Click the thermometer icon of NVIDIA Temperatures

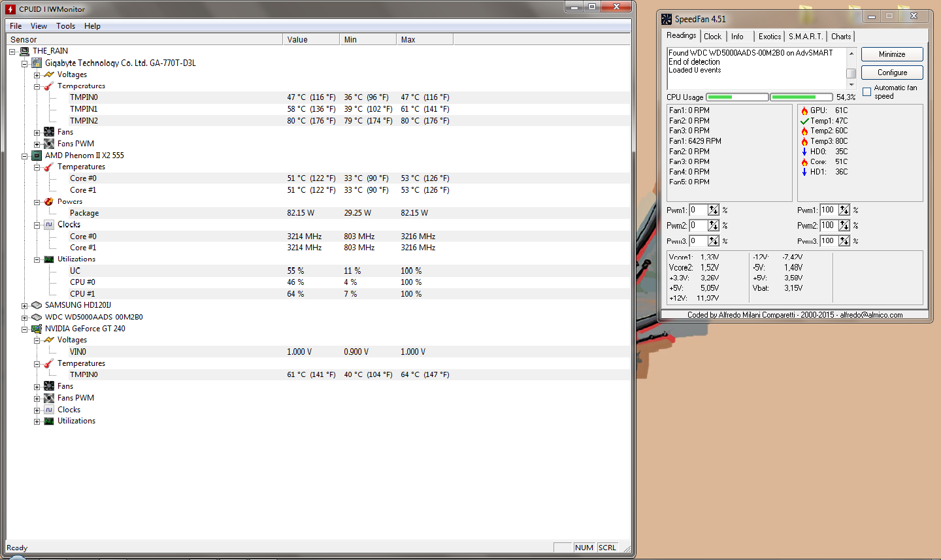(x=49, y=363)
